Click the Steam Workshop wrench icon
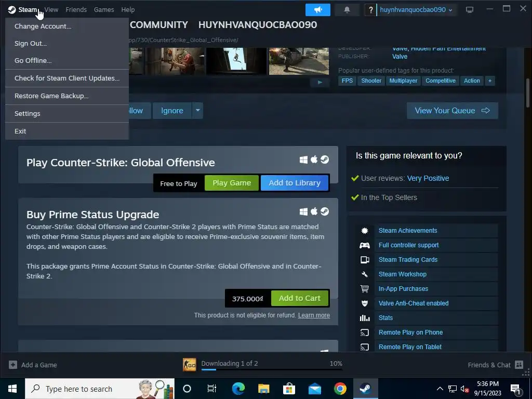 coord(365,274)
